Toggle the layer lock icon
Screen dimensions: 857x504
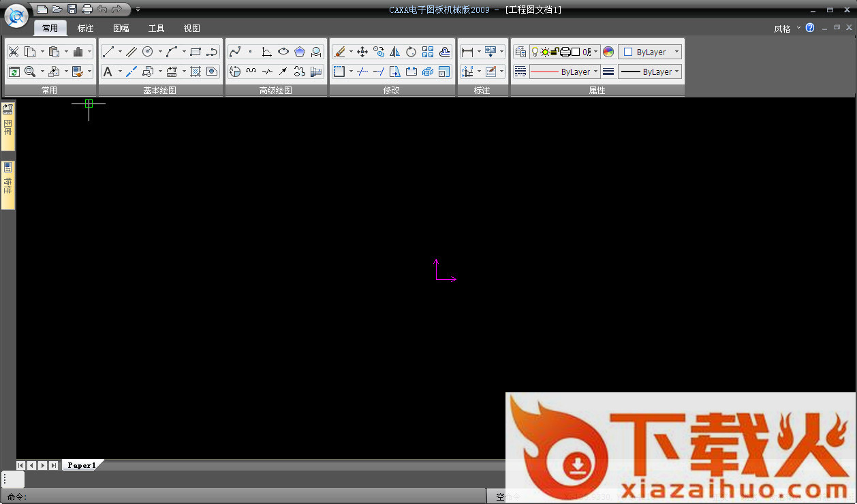555,52
